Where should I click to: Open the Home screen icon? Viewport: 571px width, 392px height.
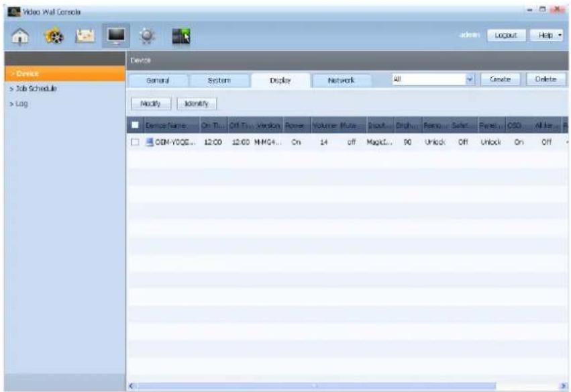pos(20,36)
